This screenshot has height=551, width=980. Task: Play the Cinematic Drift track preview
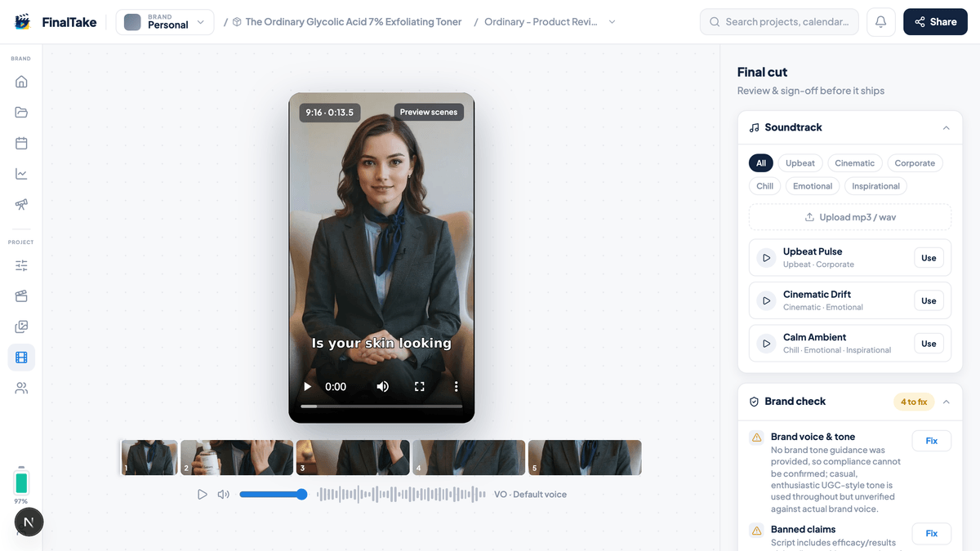(766, 300)
